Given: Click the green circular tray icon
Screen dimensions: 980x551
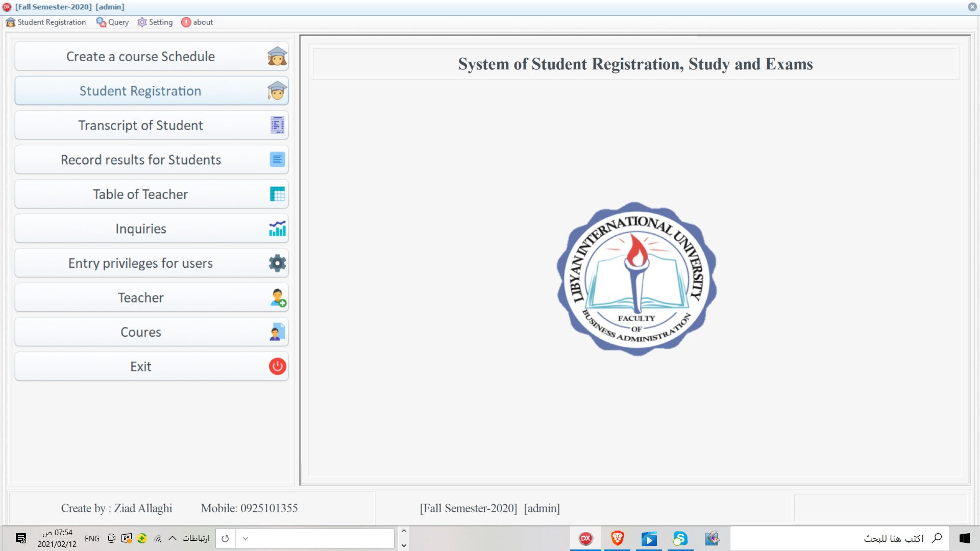Looking at the screenshot, I should [142, 538].
